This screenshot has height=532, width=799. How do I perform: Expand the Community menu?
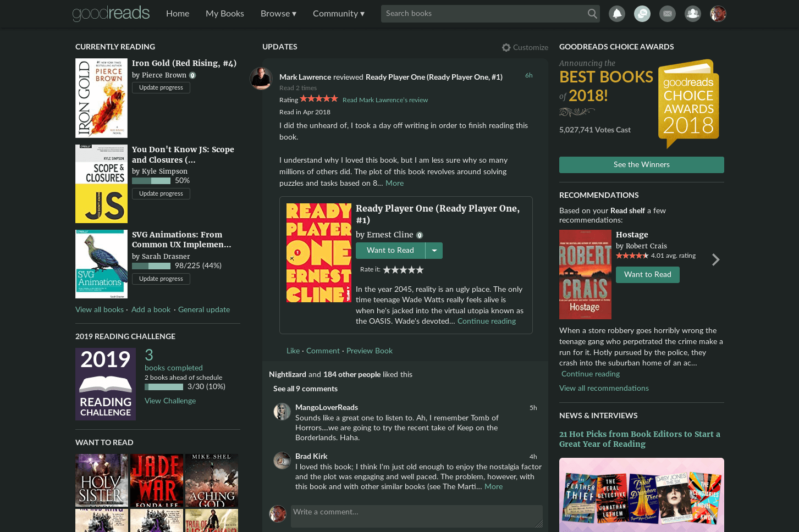pyautogui.click(x=339, y=14)
